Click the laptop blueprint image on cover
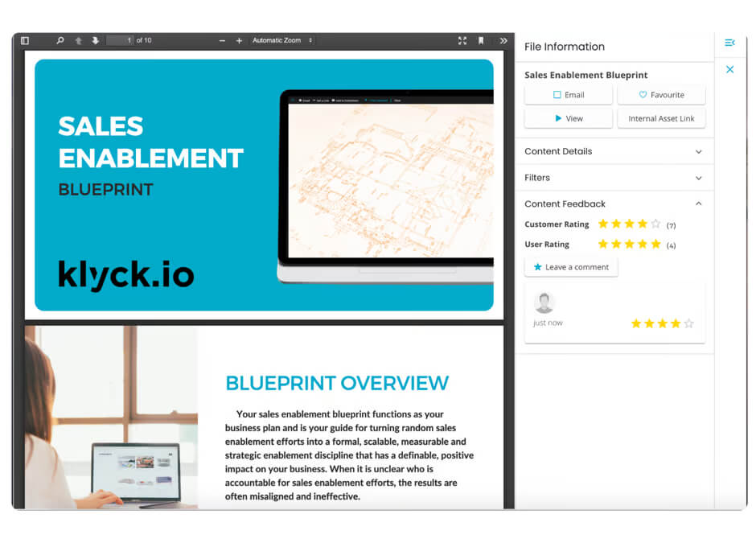 click(386, 186)
